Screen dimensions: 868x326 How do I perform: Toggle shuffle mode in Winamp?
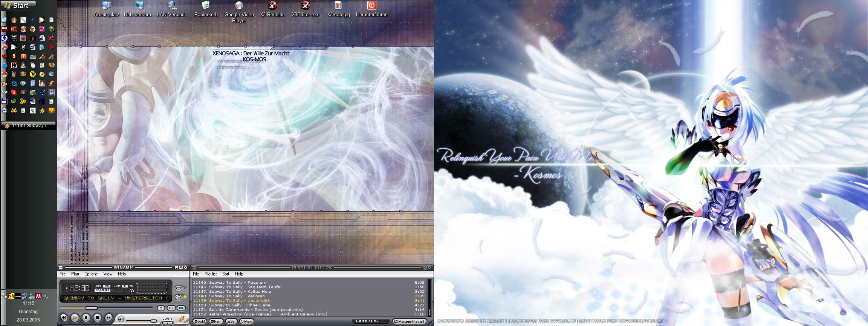pyautogui.click(x=179, y=297)
